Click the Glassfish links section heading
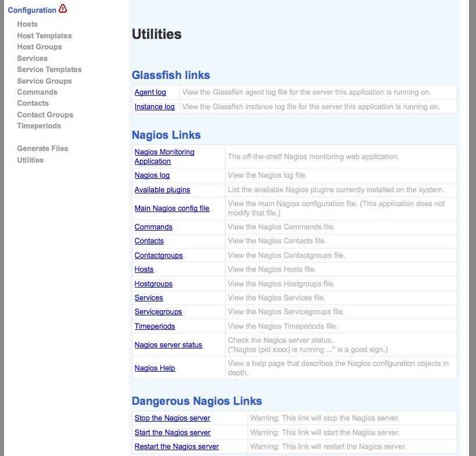Viewport: 476px width, 456px height. tap(171, 75)
